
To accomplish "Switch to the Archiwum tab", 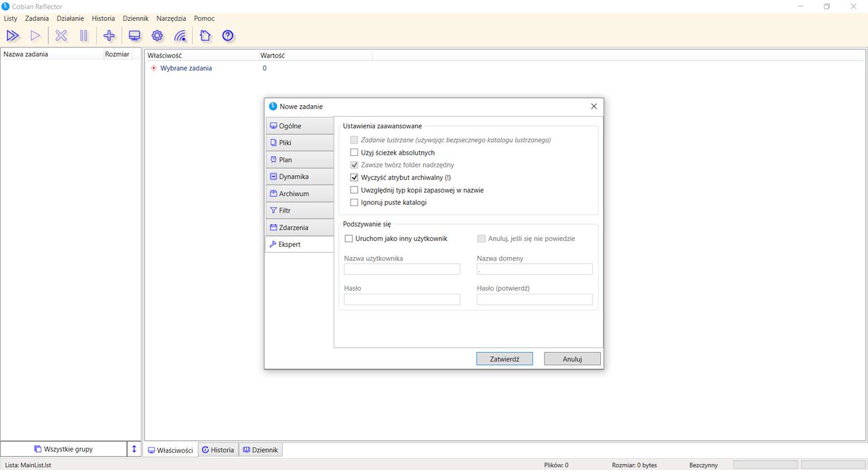I will click(299, 194).
